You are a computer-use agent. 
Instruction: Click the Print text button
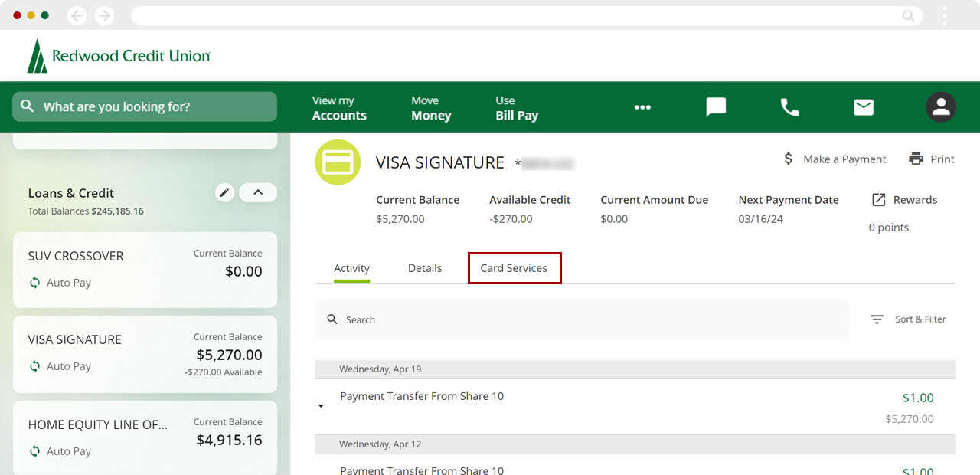click(x=942, y=159)
